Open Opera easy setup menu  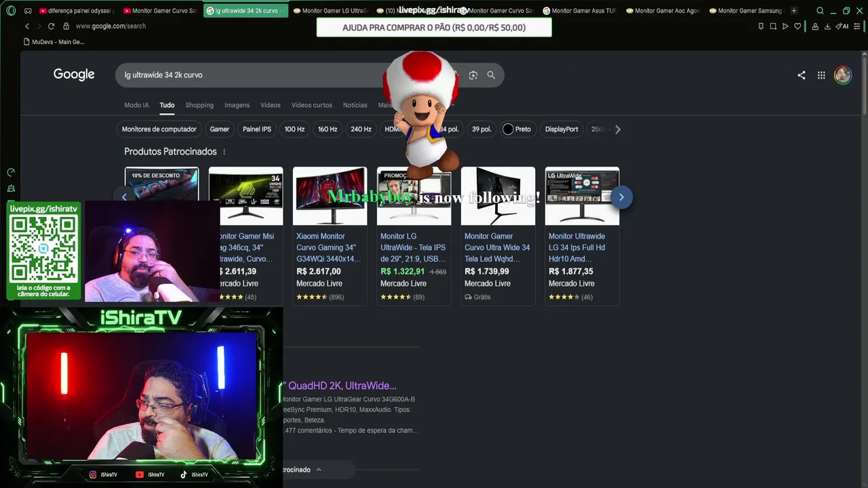tap(858, 26)
